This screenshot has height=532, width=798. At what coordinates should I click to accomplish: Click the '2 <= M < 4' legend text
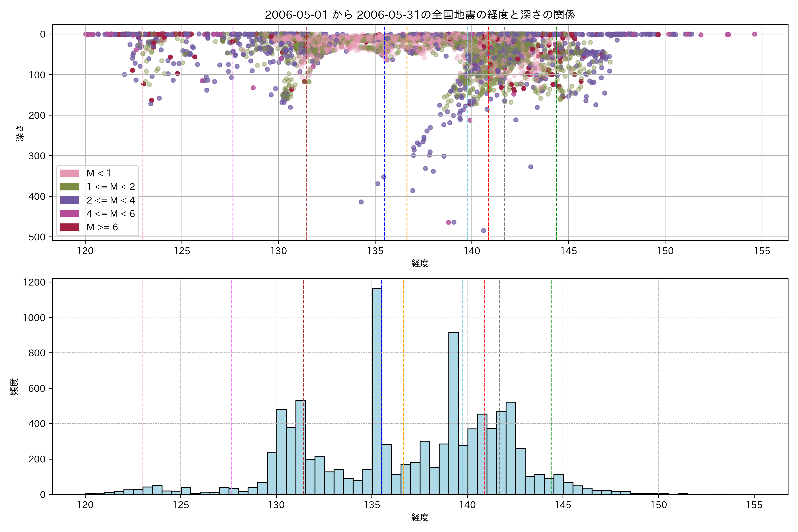coord(111,200)
